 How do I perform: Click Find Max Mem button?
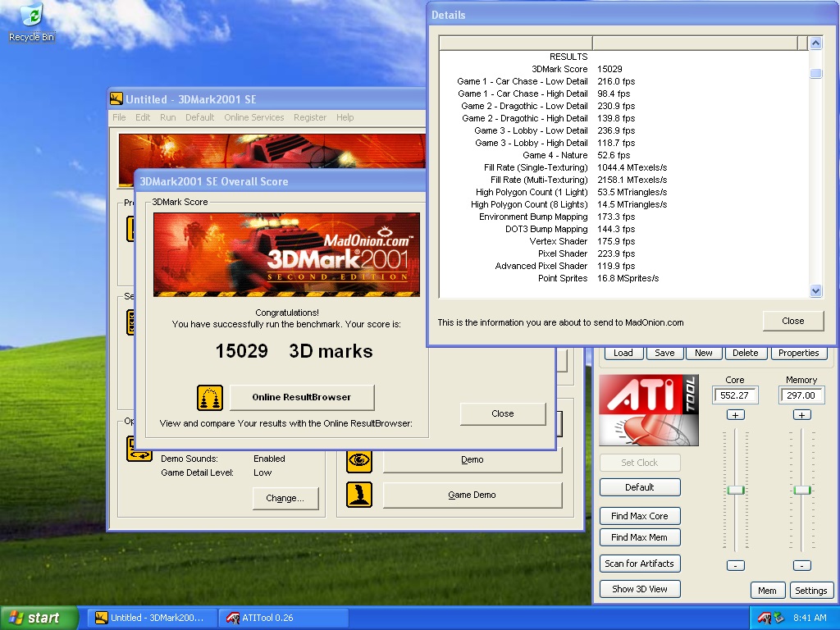[640, 537]
